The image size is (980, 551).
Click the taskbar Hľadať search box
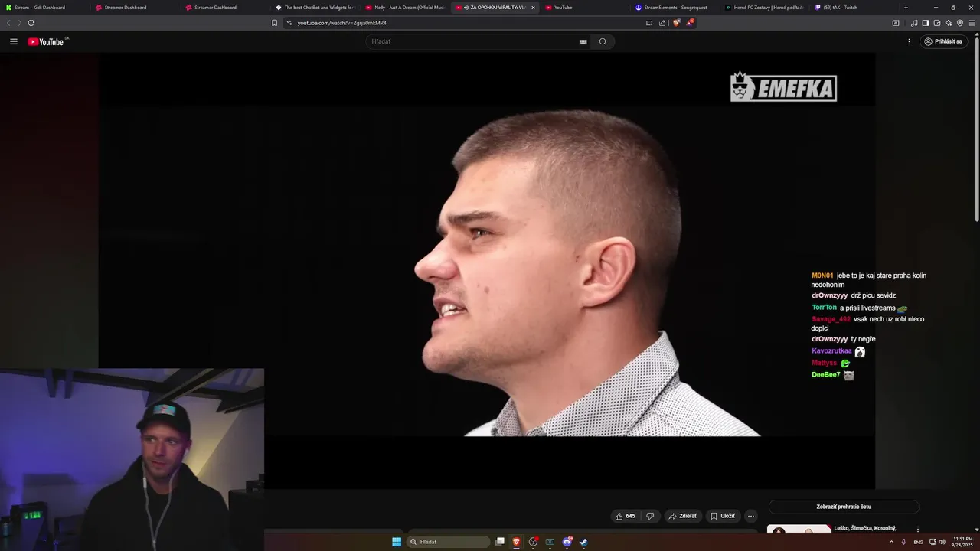(449, 542)
